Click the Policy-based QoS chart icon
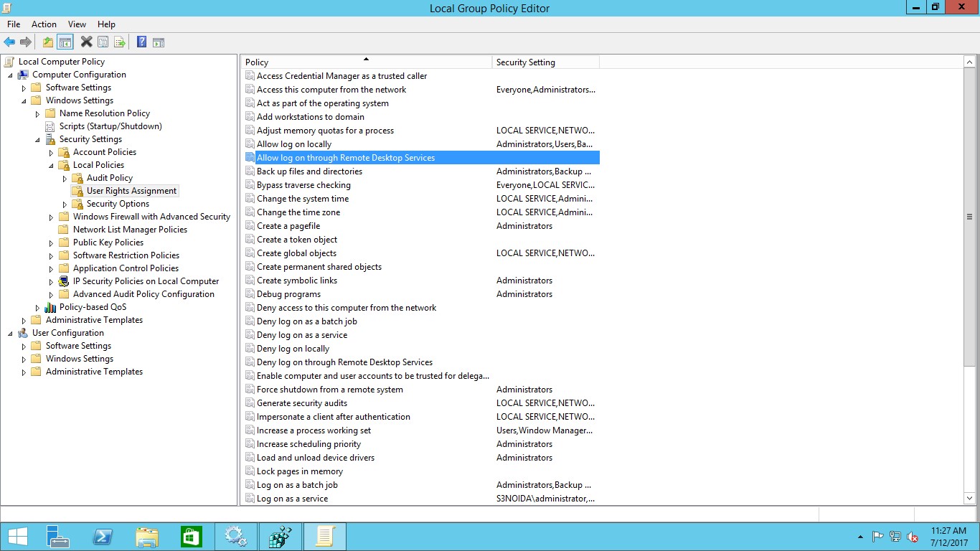Image resolution: width=980 pixels, height=551 pixels. [x=50, y=307]
